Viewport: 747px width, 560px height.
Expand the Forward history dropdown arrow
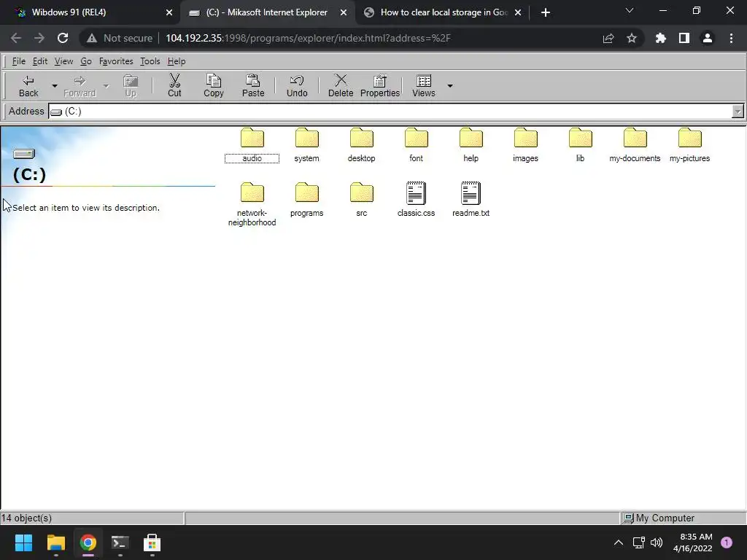click(107, 86)
